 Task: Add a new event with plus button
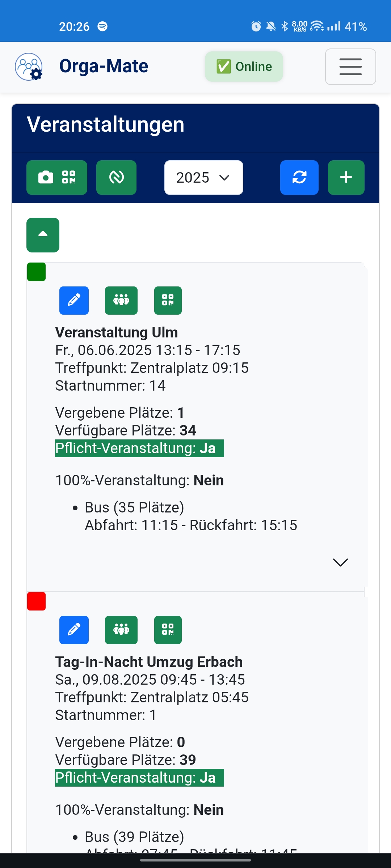click(x=346, y=178)
